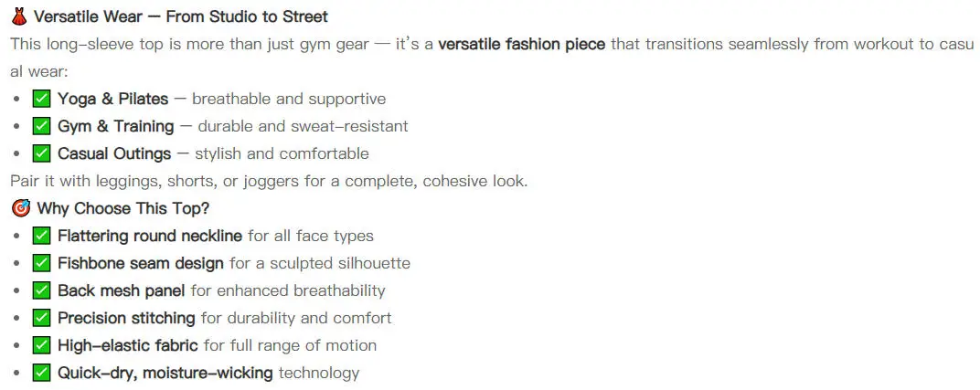The height and width of the screenshot is (390, 980).
Task: Click the bold Gym & Training label
Action: point(115,126)
